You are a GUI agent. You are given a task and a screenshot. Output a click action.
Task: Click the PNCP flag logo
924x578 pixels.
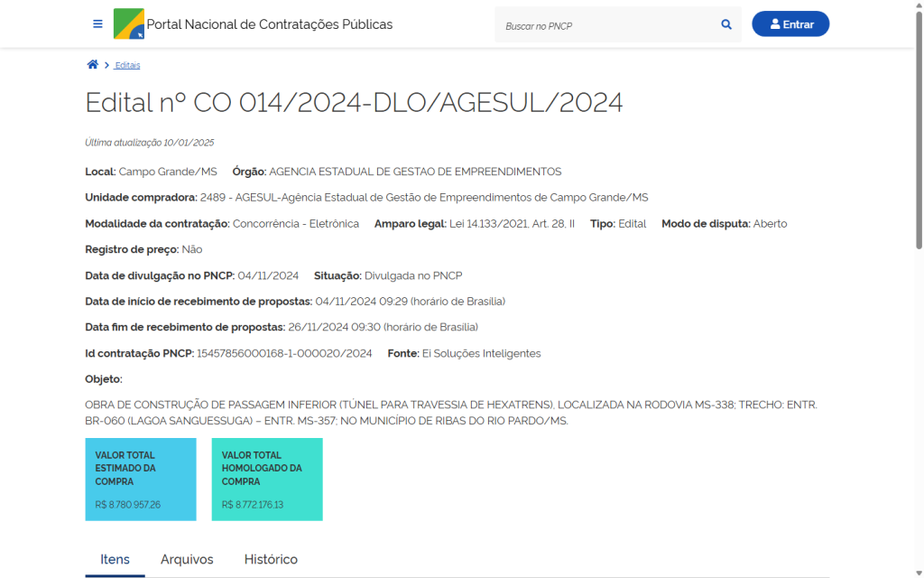(x=128, y=24)
